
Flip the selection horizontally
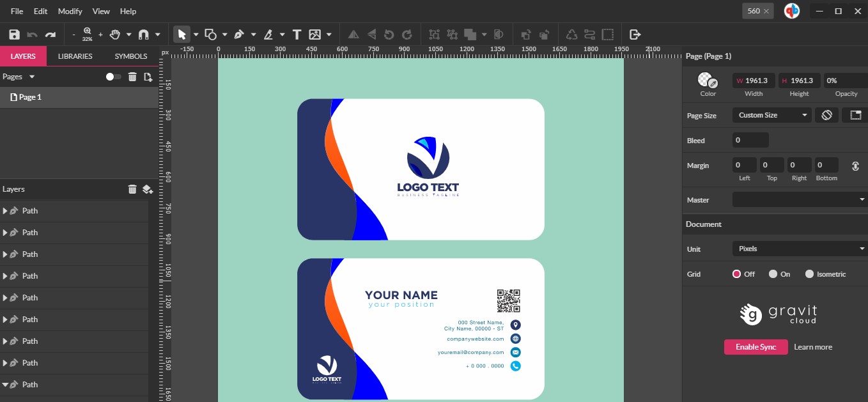(352, 34)
